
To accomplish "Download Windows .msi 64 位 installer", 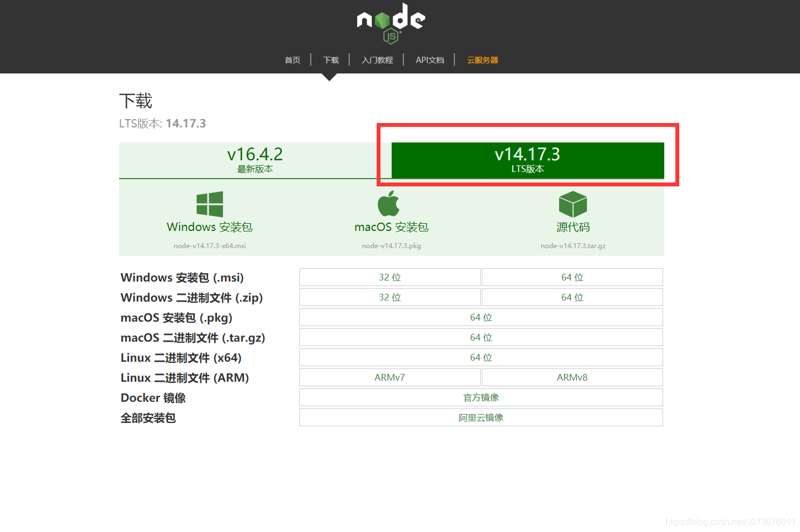I will [572, 277].
